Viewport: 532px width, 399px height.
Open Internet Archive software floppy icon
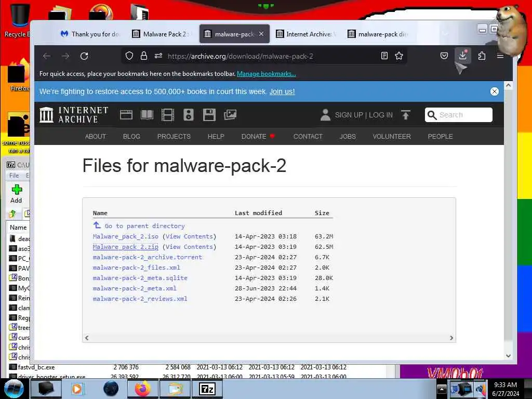pyautogui.click(x=209, y=115)
